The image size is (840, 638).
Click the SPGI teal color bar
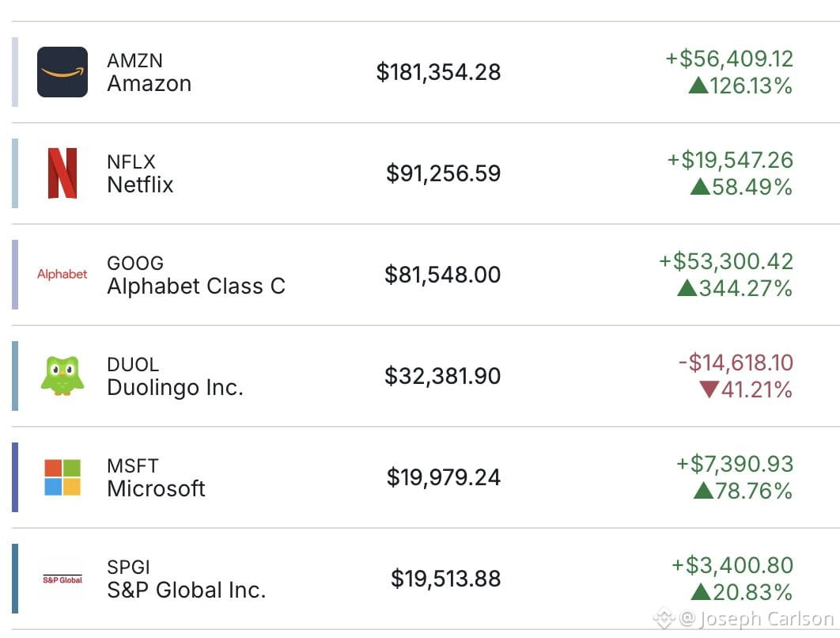[15, 579]
